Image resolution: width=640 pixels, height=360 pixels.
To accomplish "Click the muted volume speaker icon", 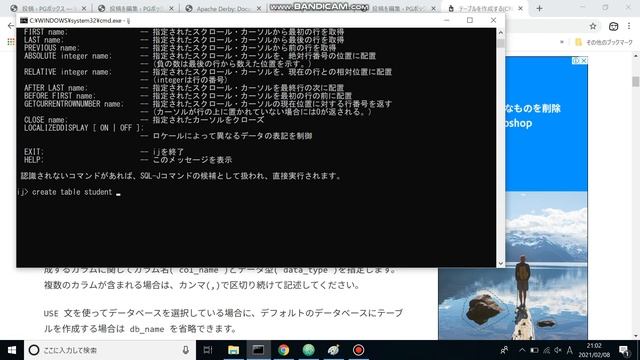I will 558,350.
